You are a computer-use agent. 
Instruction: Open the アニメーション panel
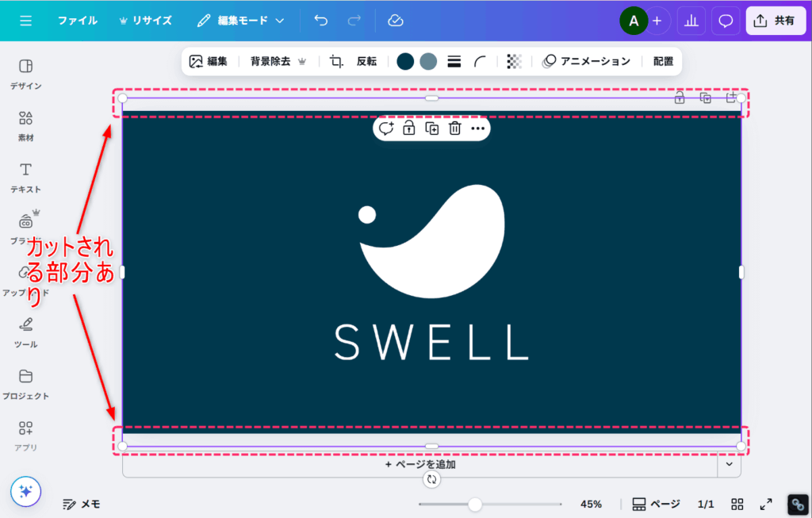pyautogui.click(x=586, y=62)
